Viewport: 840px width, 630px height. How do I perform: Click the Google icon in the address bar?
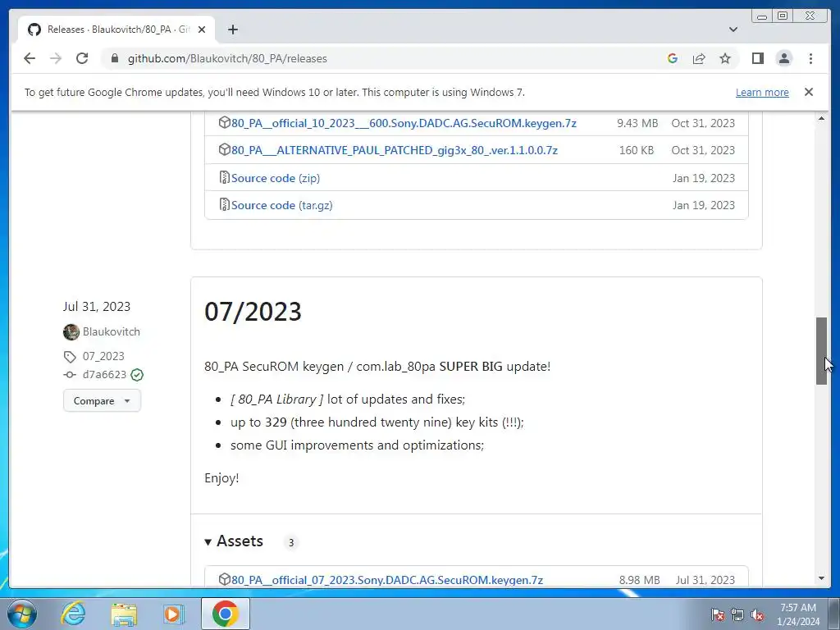pyautogui.click(x=673, y=58)
